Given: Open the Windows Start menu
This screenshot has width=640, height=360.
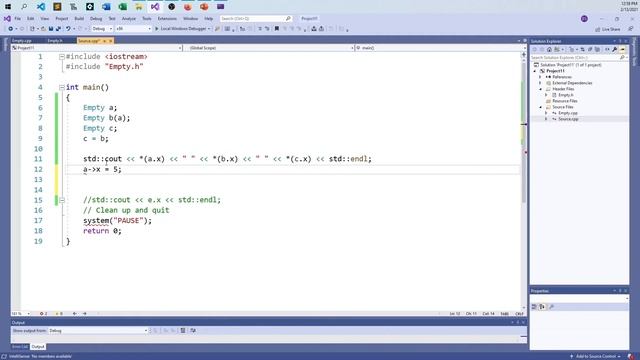Looking at the screenshot, I should (8, 7).
